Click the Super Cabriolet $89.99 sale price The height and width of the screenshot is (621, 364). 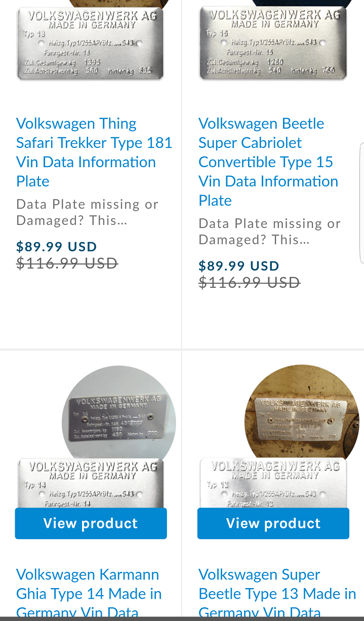239,266
